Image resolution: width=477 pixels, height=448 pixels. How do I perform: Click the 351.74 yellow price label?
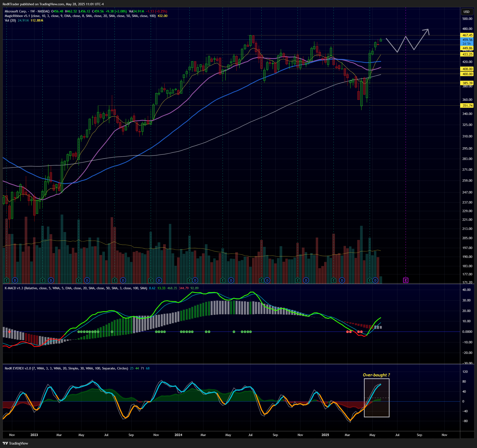tap(467, 106)
